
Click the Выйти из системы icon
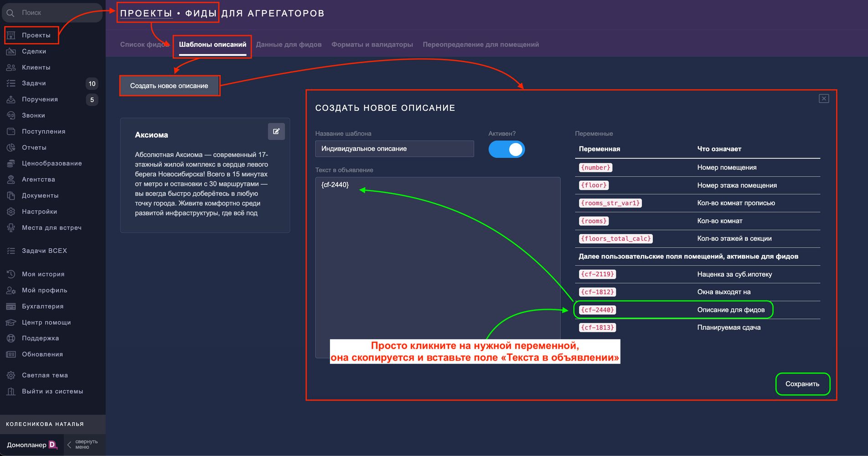click(11, 391)
